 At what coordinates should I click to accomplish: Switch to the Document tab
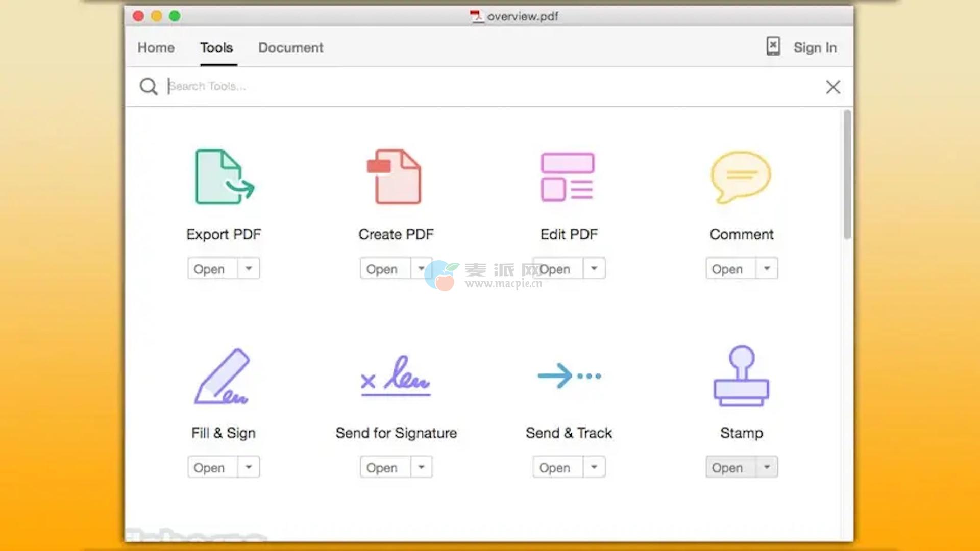pyautogui.click(x=290, y=47)
